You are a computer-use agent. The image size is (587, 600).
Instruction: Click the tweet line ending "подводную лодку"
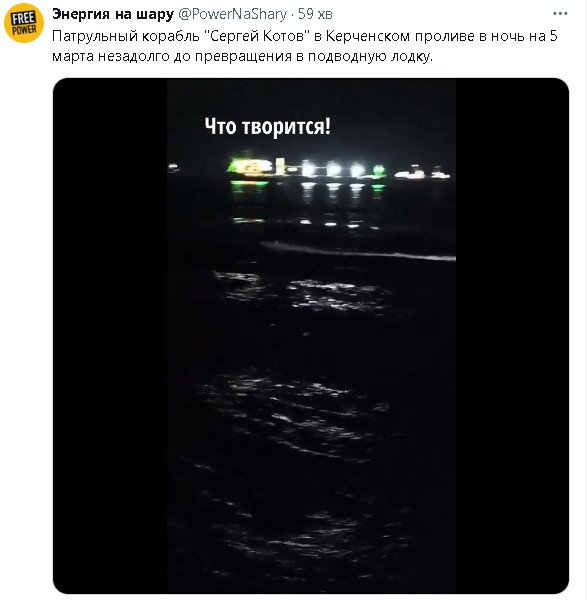coord(243,57)
